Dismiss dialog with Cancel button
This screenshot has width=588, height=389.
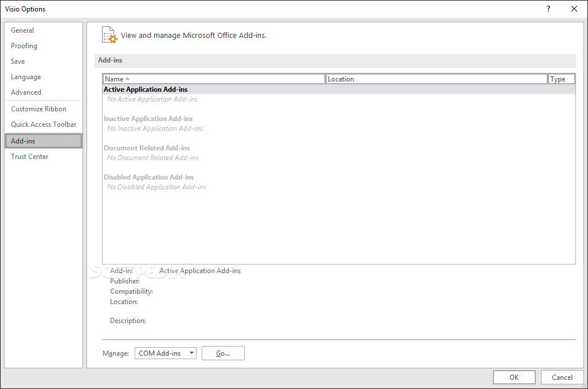[562, 378]
